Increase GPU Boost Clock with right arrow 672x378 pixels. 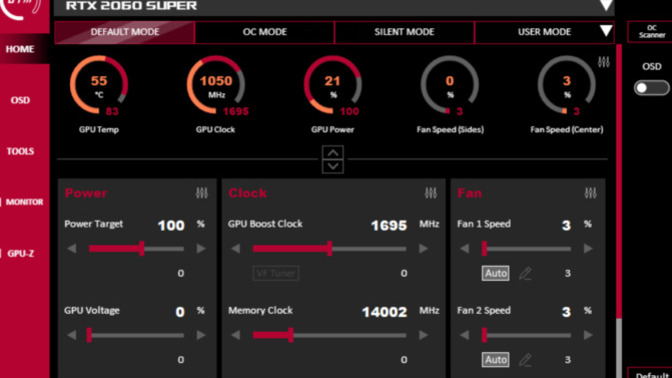coord(423,249)
